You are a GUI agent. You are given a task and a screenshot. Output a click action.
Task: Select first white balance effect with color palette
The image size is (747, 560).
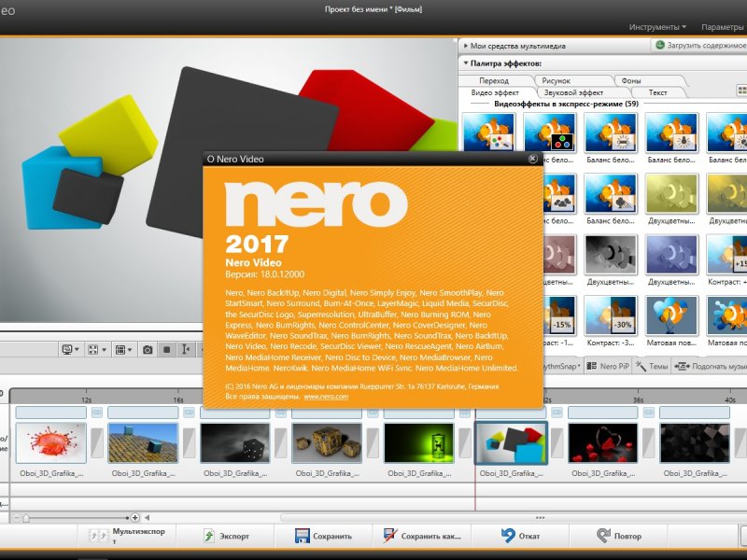488,132
